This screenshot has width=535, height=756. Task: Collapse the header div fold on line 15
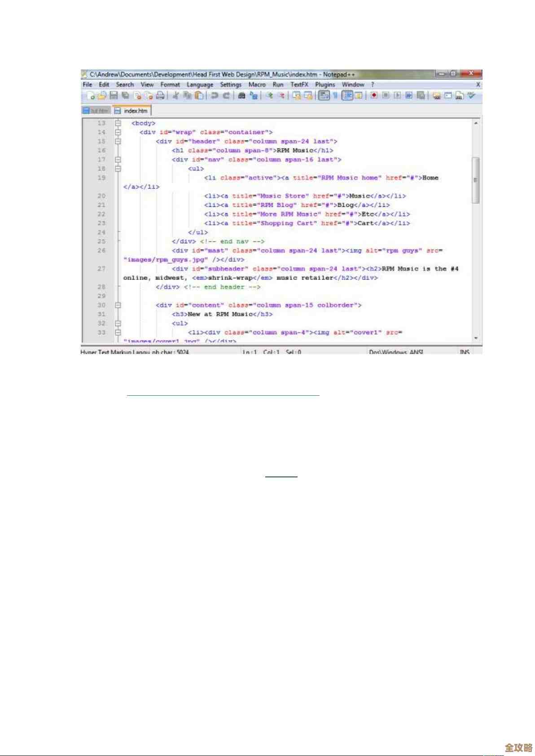tap(118, 141)
